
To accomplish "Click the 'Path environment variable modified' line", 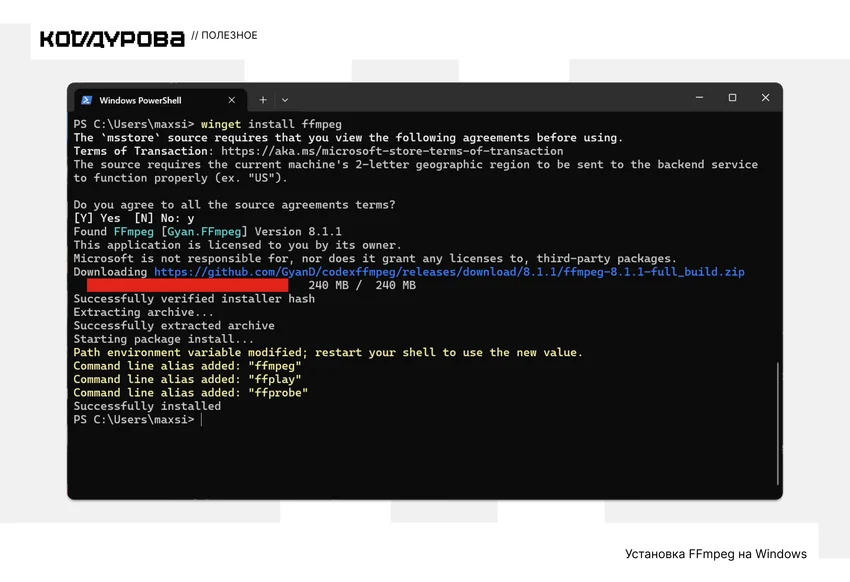I will [328, 352].
